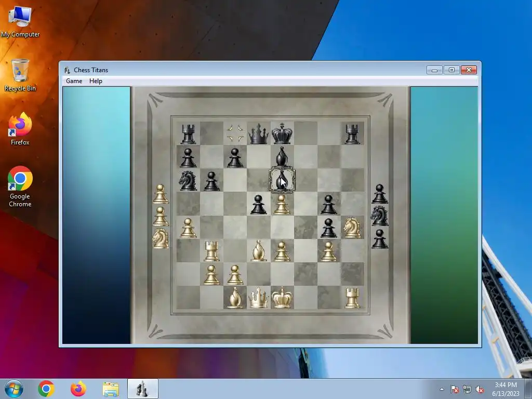Select the black pawn on g5
Viewport: 532px width, 399px height.
[329, 204]
